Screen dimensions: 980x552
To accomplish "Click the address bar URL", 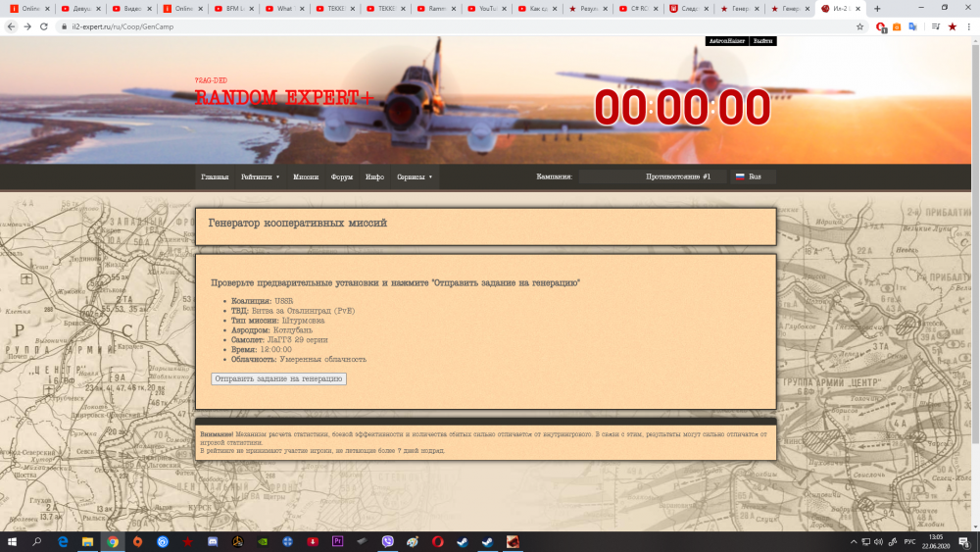I will 122,26.
